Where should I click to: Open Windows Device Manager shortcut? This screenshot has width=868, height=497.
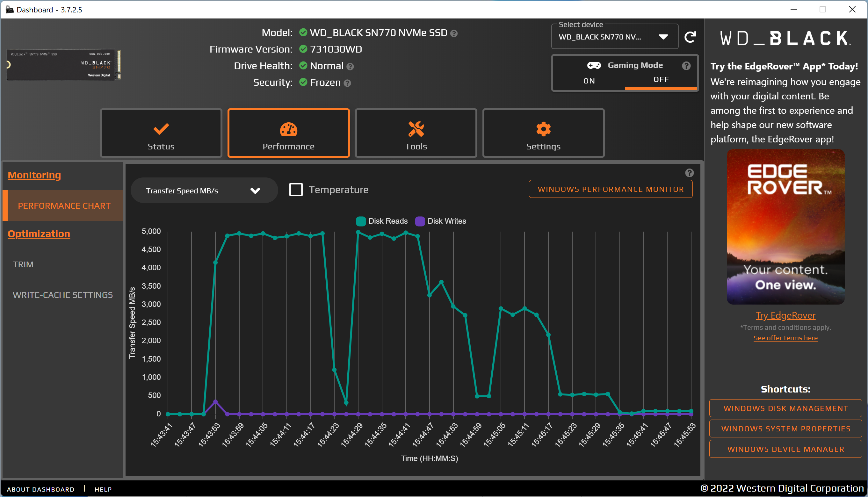785,449
